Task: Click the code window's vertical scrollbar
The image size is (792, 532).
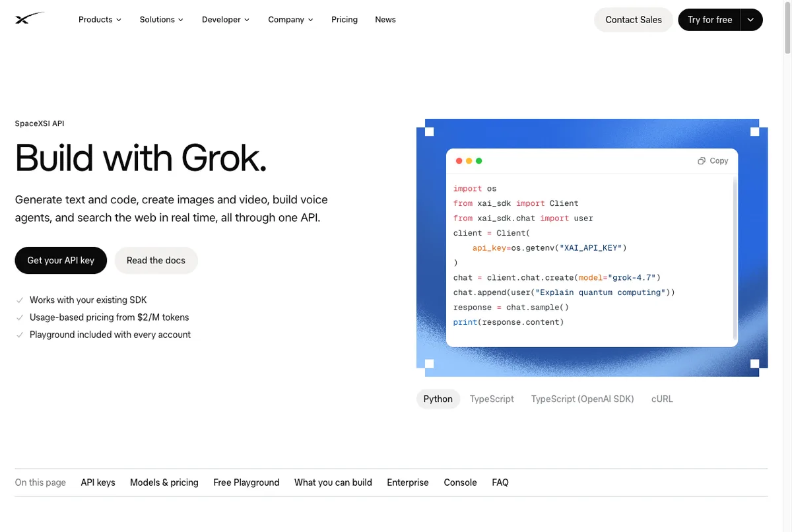Action: [735, 257]
